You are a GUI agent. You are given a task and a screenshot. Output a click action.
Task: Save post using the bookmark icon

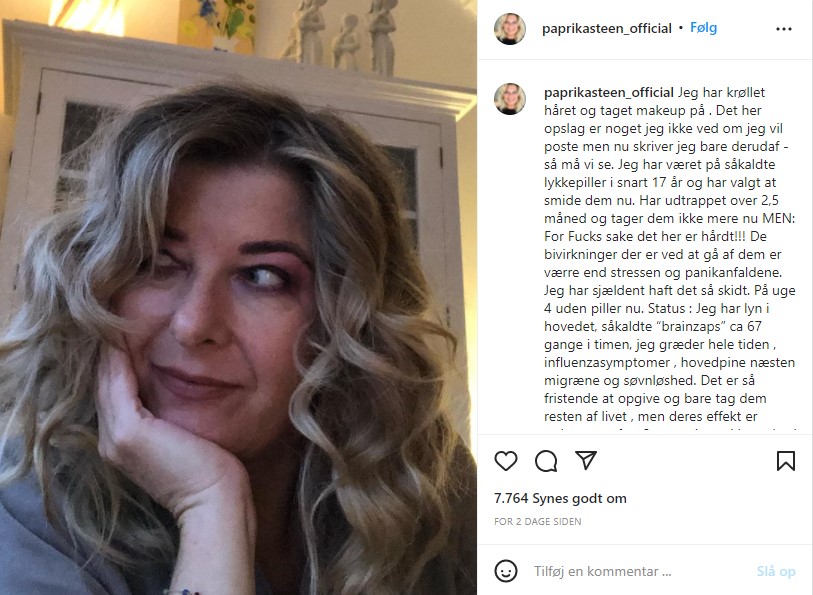coord(786,461)
